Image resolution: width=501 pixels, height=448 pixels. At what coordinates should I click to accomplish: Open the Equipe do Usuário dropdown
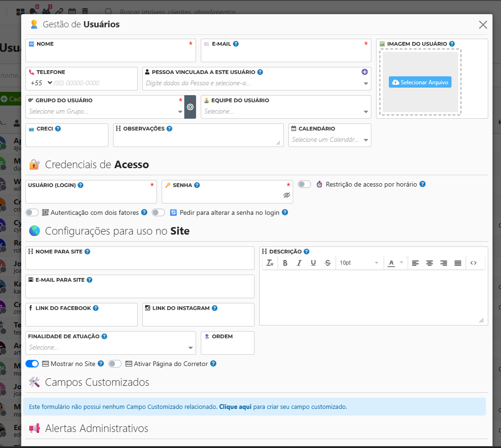click(x=286, y=112)
